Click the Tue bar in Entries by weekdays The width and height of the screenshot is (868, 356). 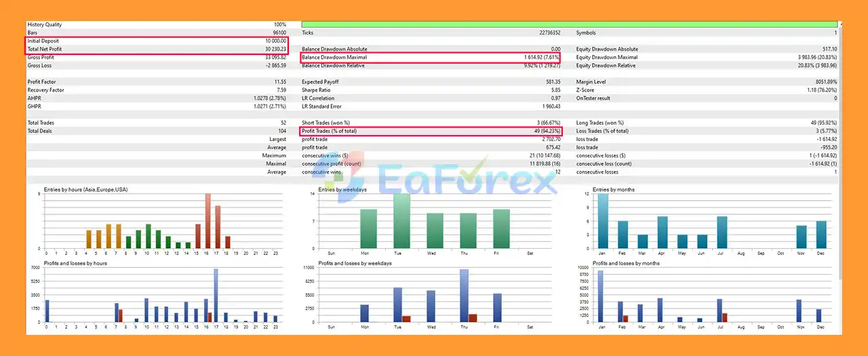click(x=402, y=221)
